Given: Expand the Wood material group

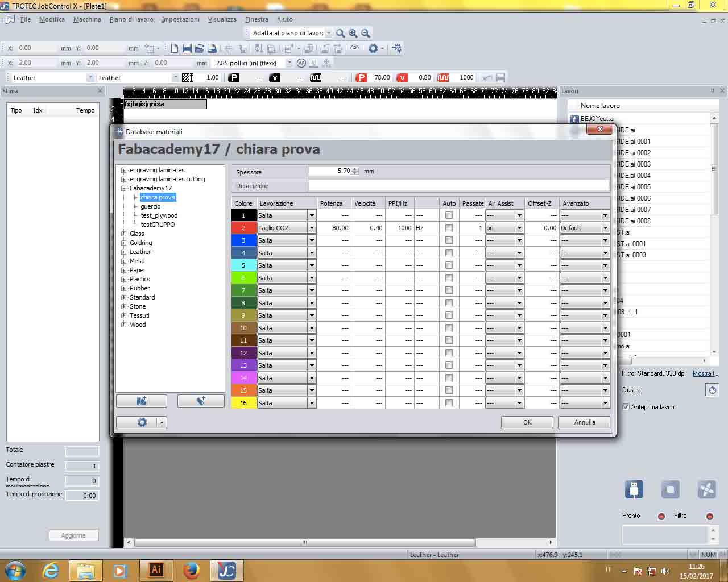Looking at the screenshot, I should (x=124, y=325).
